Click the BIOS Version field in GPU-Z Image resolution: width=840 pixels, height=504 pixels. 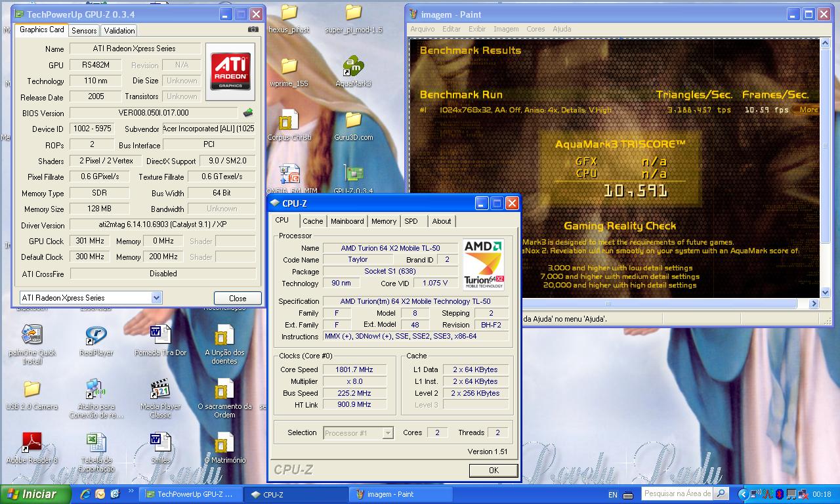click(154, 113)
